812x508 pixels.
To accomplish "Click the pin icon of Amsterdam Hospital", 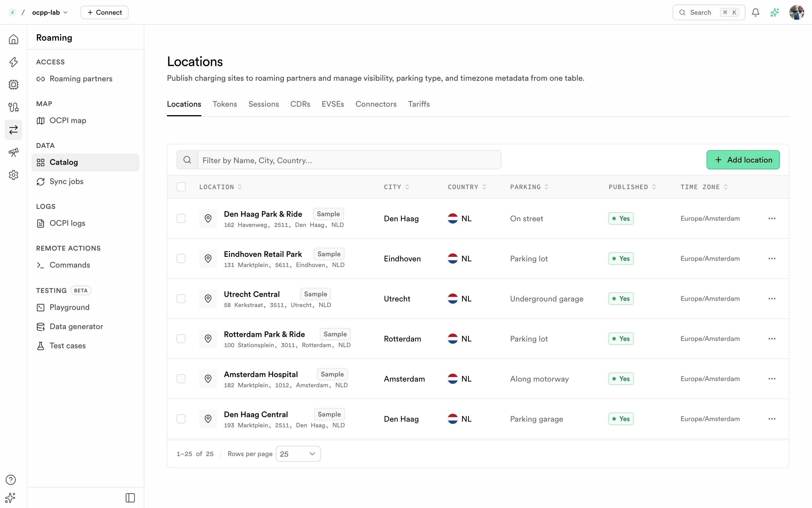I will (x=208, y=379).
